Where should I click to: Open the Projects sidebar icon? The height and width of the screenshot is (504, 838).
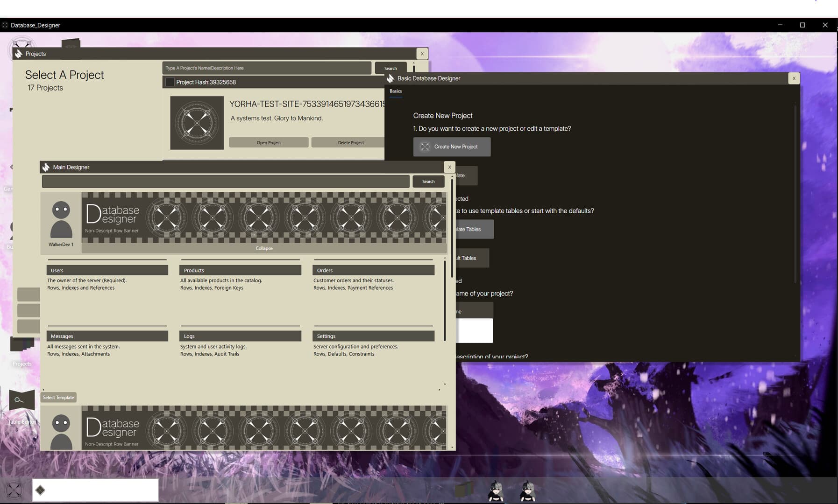pos(22,344)
